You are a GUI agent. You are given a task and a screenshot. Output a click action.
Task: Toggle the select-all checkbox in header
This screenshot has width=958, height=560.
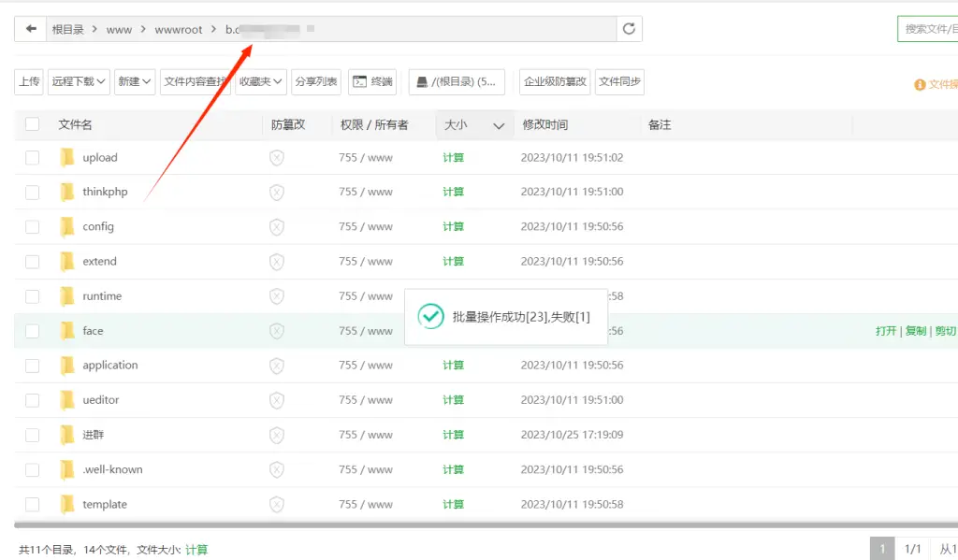33,124
